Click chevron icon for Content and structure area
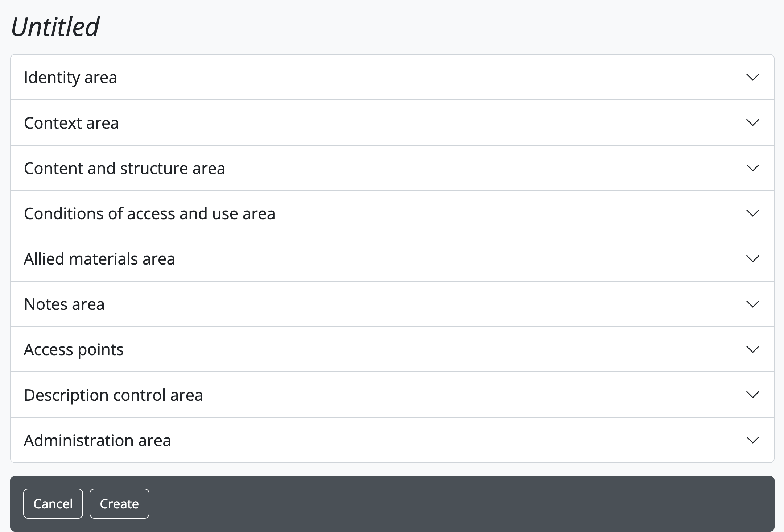This screenshot has width=784, height=532. tap(752, 168)
